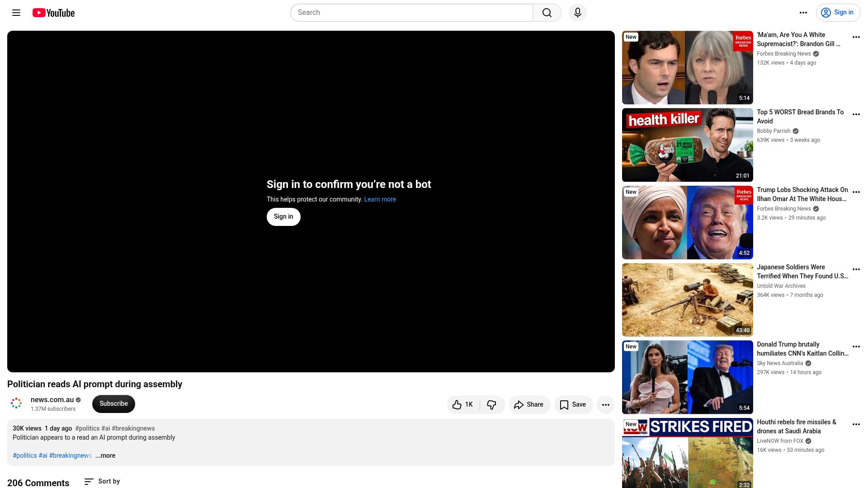Open the blue #ai hashtag link in description

43,455
